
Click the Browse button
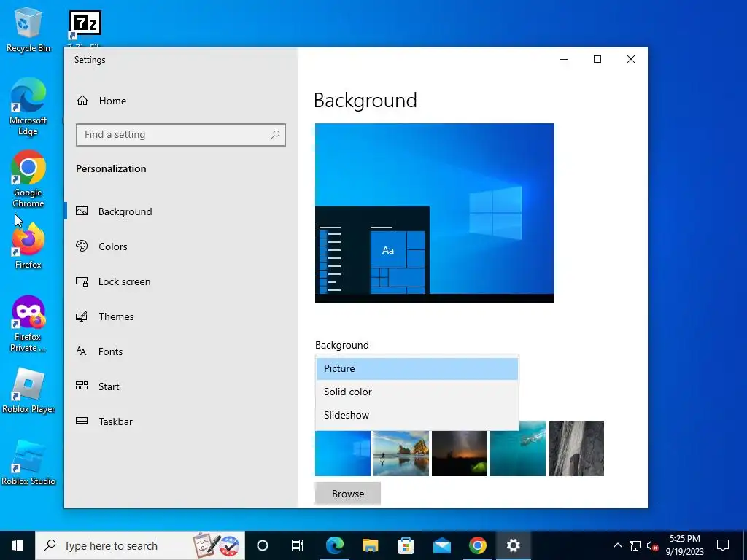(348, 494)
